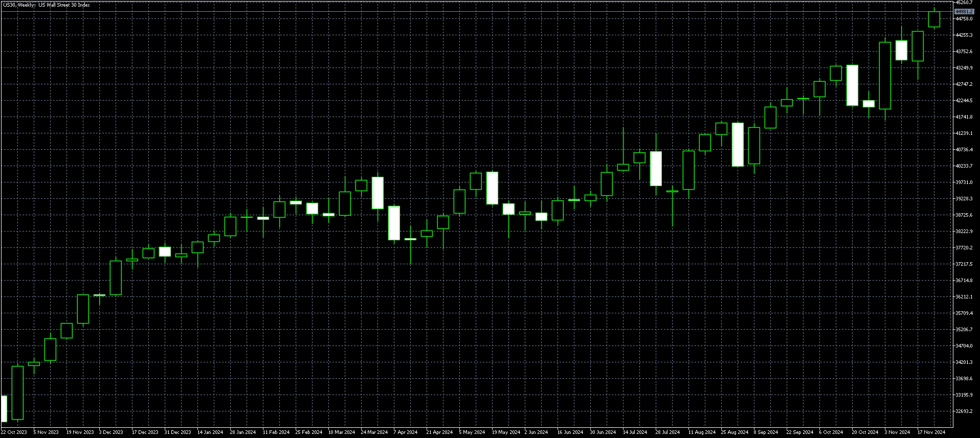
Task: Click the "28 Jan 2024" date label
Action: tap(243, 432)
